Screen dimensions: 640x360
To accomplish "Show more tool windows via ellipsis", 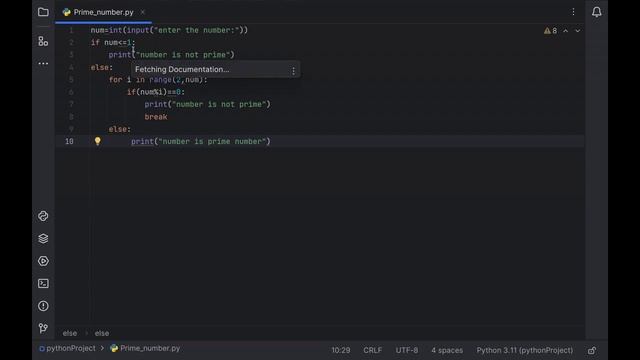I will pyautogui.click(x=43, y=64).
